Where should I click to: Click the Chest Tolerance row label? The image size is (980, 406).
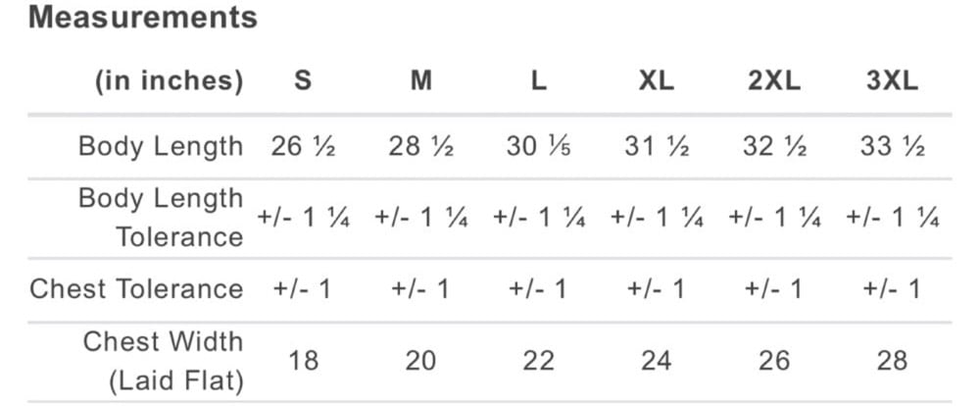point(136,289)
